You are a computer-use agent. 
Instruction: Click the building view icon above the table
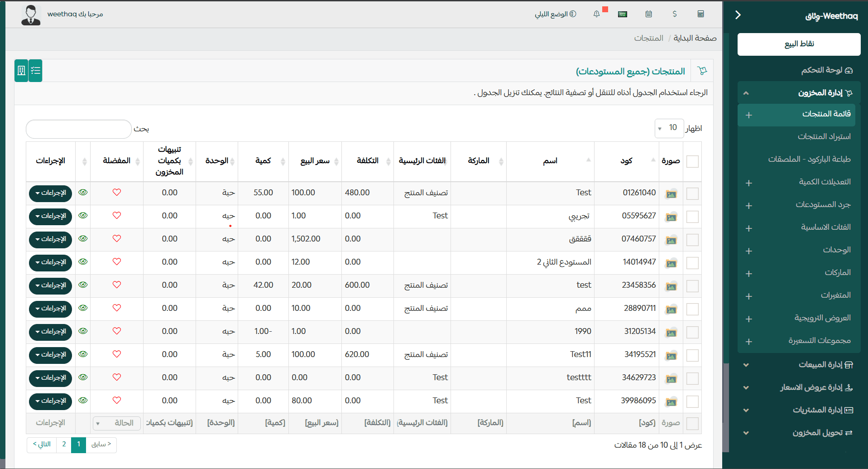tap(21, 70)
